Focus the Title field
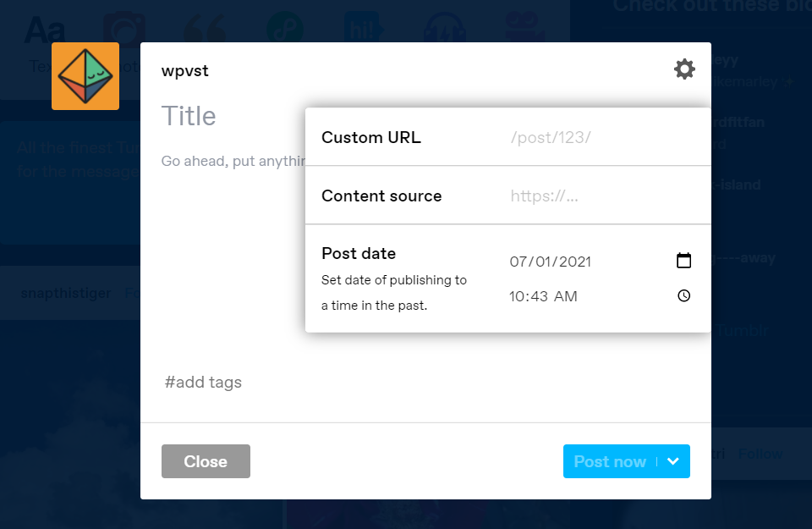The image size is (812, 529). 228,116
